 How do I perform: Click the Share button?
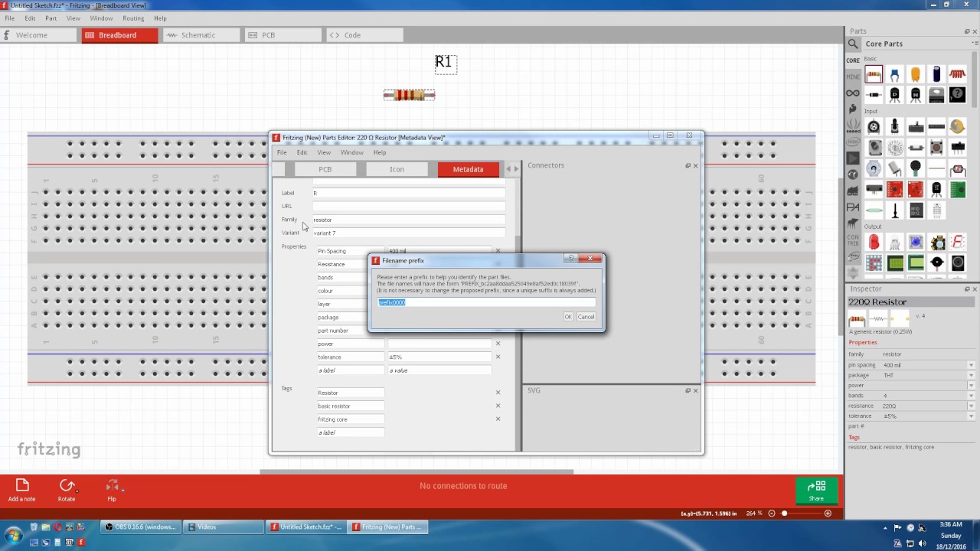point(816,491)
